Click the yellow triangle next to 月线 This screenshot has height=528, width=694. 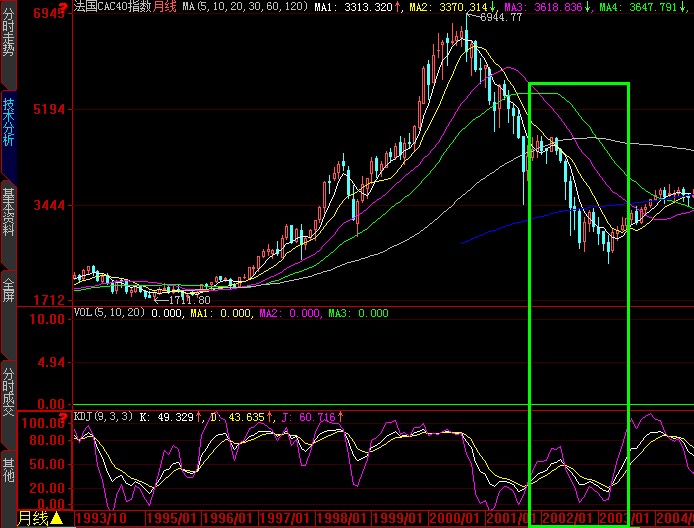(x=56, y=519)
